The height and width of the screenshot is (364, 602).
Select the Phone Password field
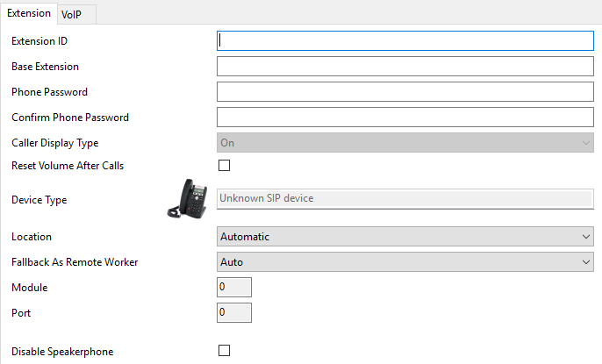(405, 92)
